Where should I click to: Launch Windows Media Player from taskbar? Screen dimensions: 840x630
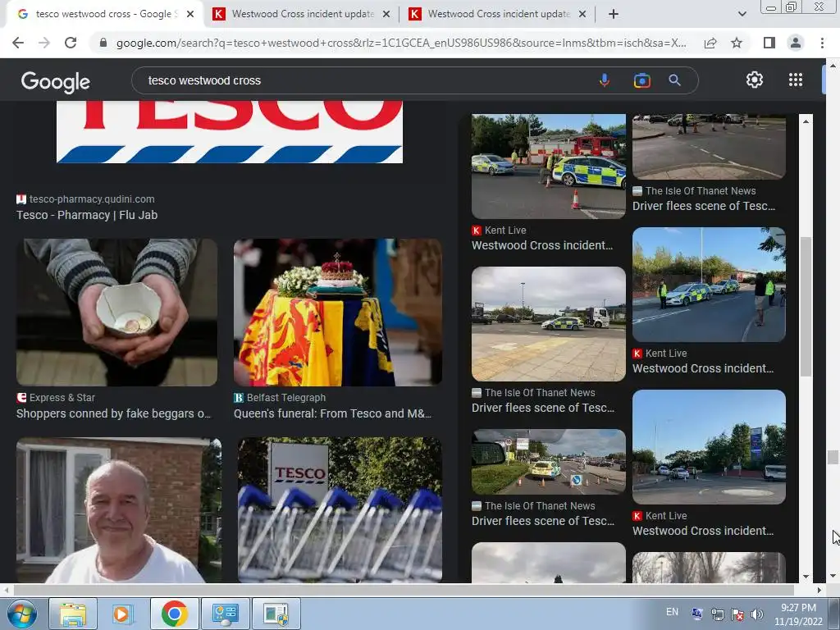click(x=122, y=614)
